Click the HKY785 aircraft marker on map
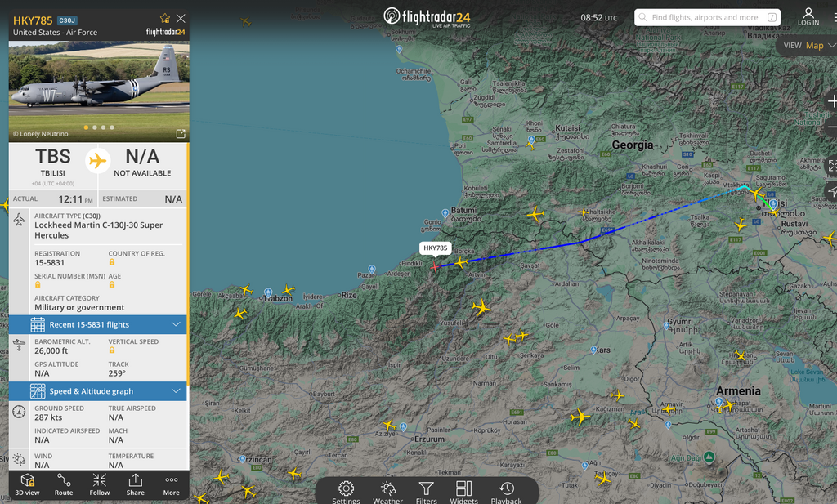837x504 pixels. coord(435,266)
